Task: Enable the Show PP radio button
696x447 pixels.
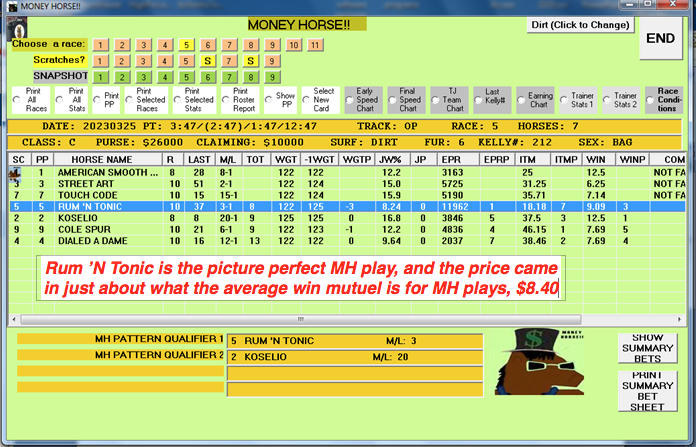Action: click(269, 99)
